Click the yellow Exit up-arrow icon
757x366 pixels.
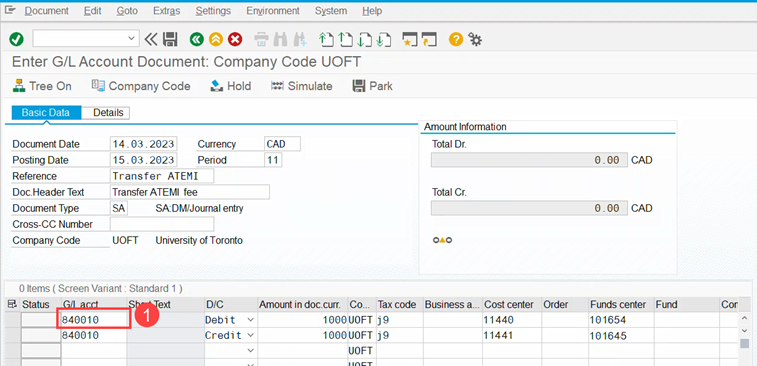216,39
